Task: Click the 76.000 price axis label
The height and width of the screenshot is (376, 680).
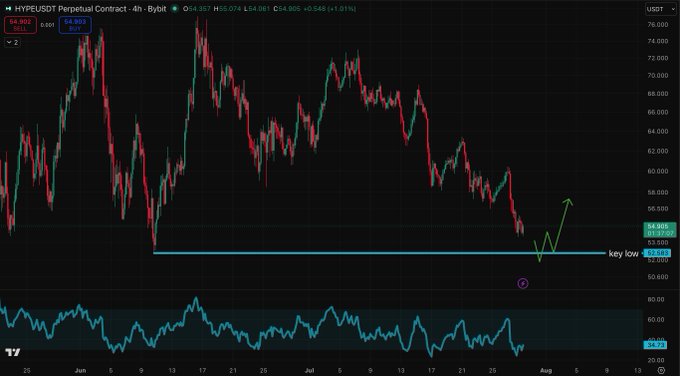Action: coord(657,25)
